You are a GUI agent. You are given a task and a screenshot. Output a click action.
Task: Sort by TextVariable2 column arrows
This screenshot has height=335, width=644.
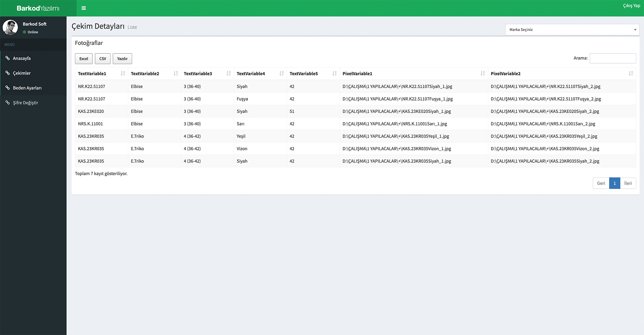point(175,73)
